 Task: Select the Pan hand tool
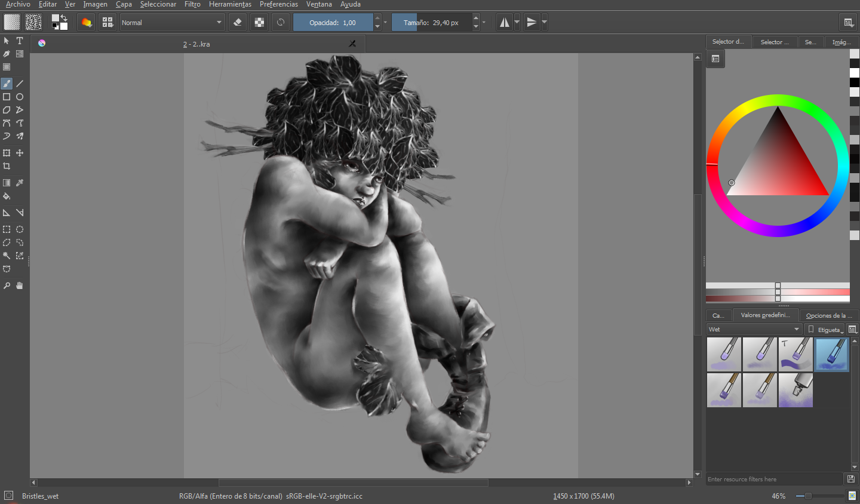coord(20,285)
